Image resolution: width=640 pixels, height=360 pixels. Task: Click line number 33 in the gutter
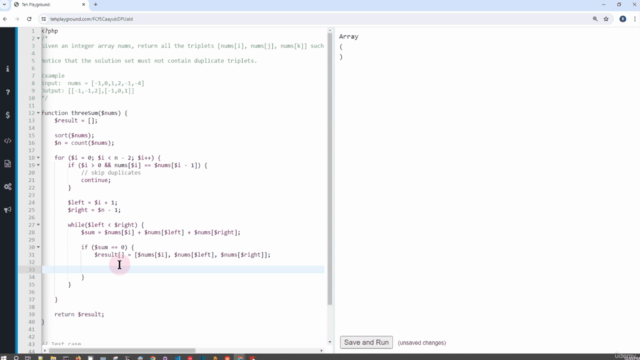point(33,270)
